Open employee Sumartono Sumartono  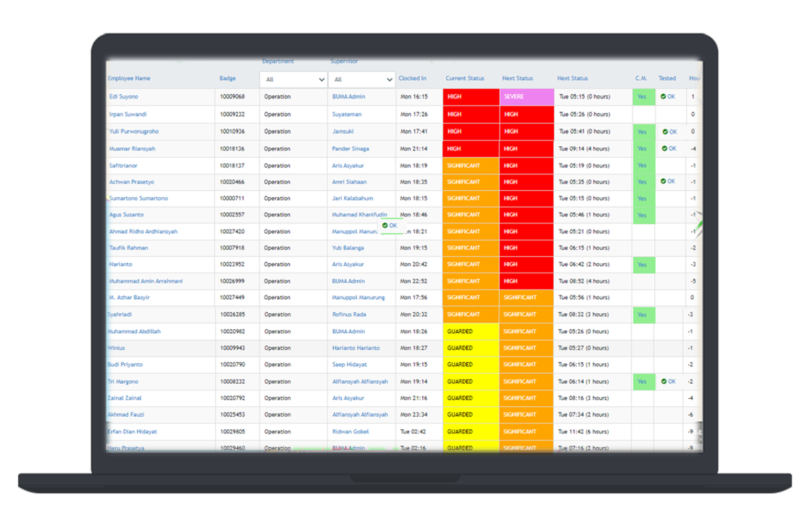coord(138,198)
